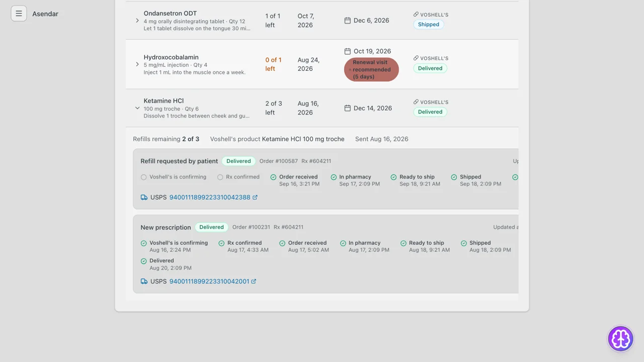The image size is (644, 362).
Task: Click the check icon for Delivered Aug 20
Action: coord(144,261)
